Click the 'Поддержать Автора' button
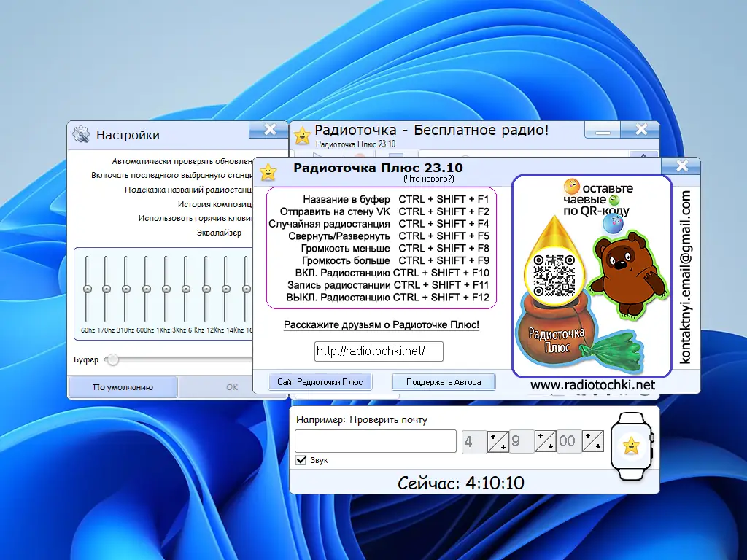 (444, 382)
